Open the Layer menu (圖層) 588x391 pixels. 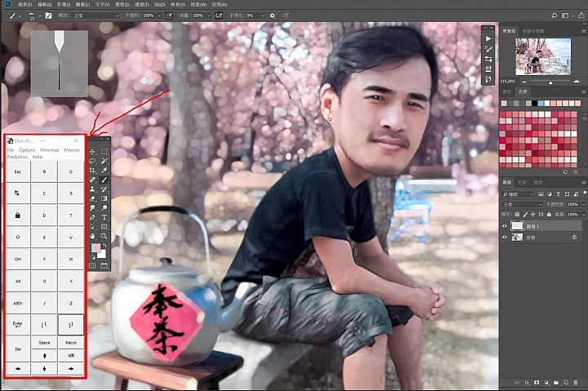(82, 5)
